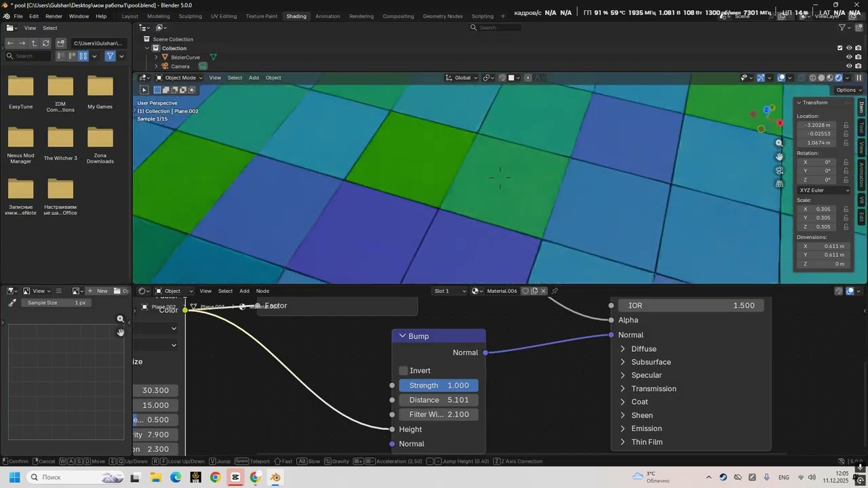Switch file browser to thumbnail display mode
Viewport: 868px width, 488px height.
click(x=83, y=56)
